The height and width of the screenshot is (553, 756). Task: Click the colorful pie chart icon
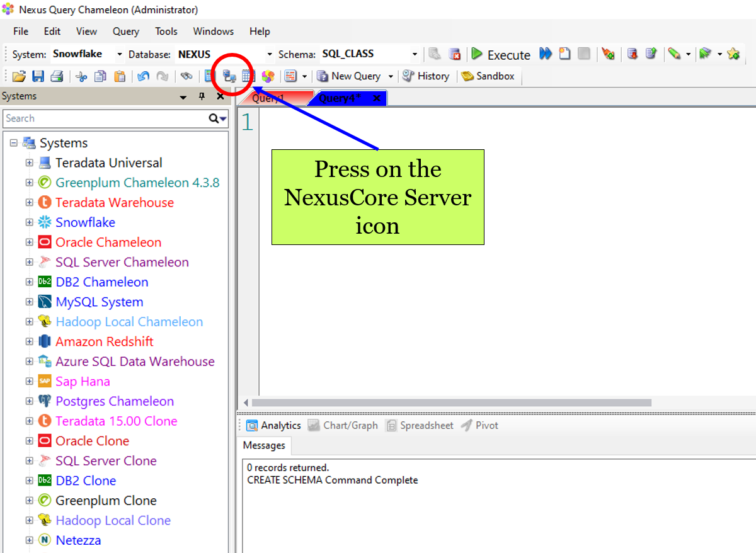[x=268, y=76]
